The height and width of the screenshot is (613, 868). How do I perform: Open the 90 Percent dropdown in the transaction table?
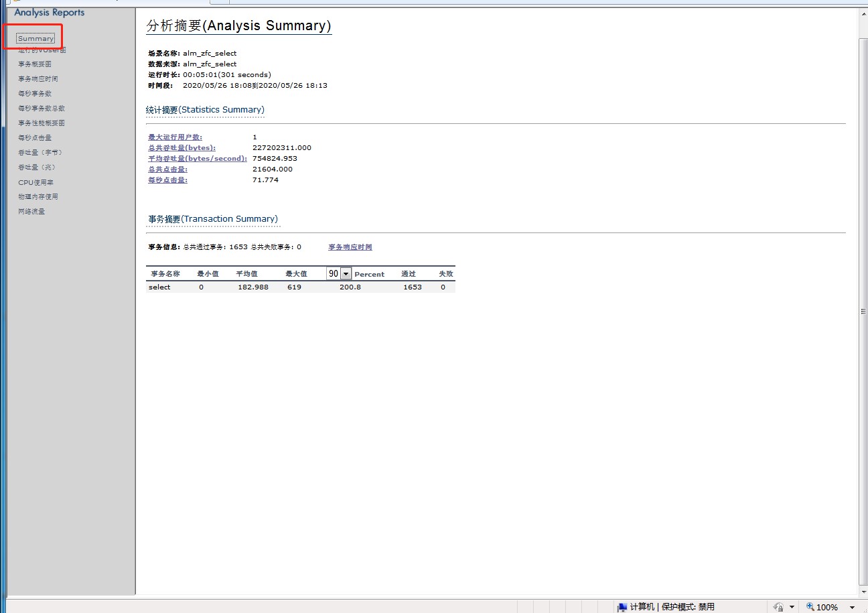[345, 273]
